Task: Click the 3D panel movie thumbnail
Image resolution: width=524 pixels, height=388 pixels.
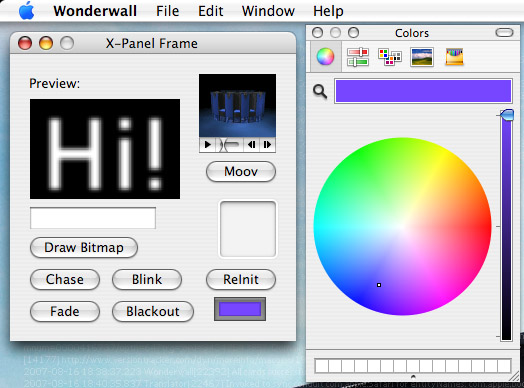Action: pos(237,106)
